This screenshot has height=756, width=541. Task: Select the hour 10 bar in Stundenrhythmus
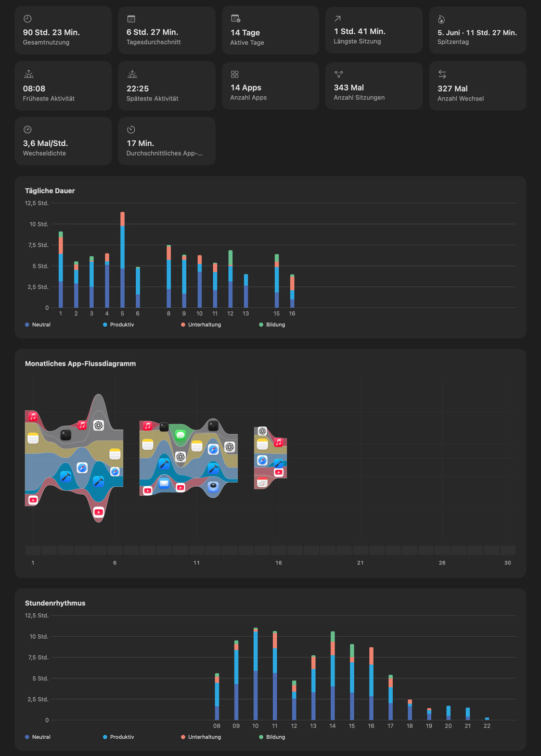coord(255,674)
